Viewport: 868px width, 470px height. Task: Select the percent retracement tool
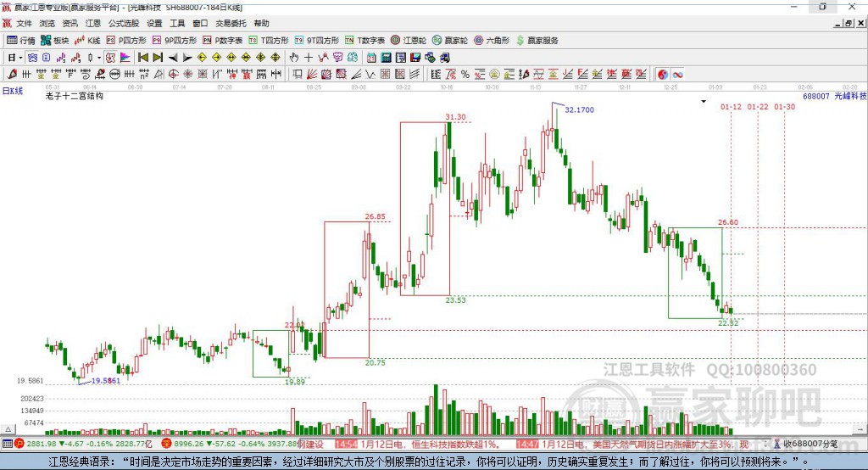465,75
